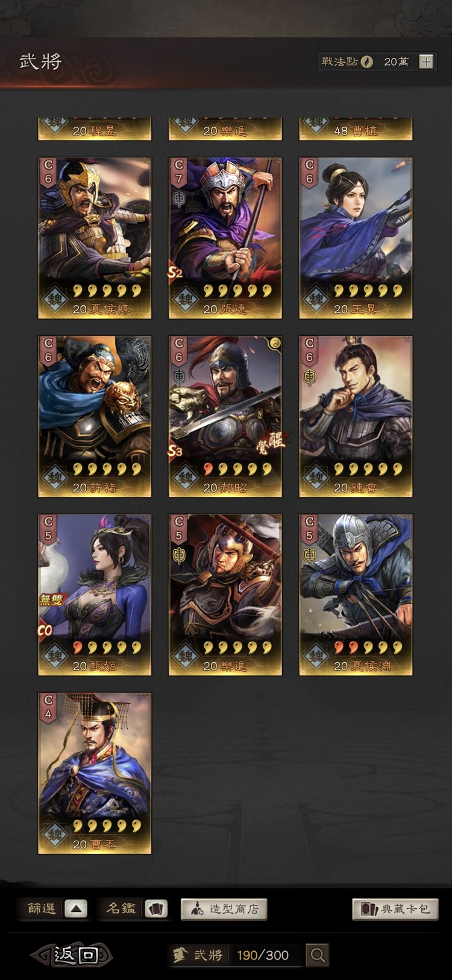Click the 名鑑 card icon

pos(157,909)
